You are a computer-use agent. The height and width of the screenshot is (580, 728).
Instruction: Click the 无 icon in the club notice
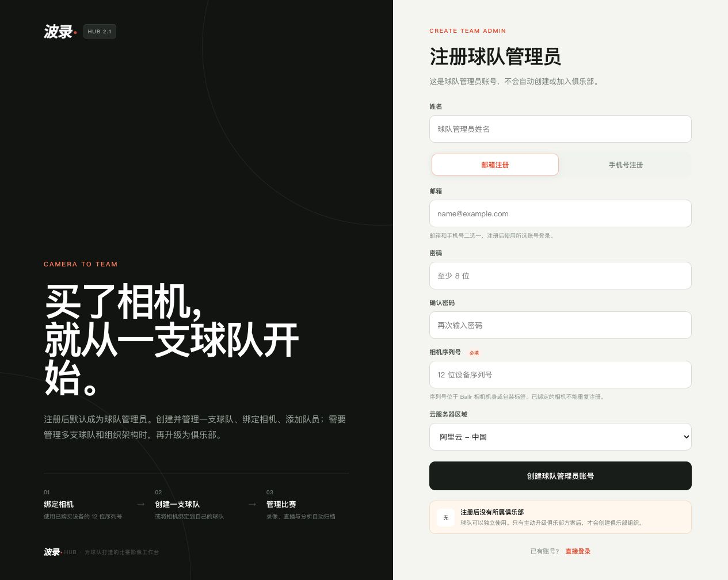click(x=445, y=517)
